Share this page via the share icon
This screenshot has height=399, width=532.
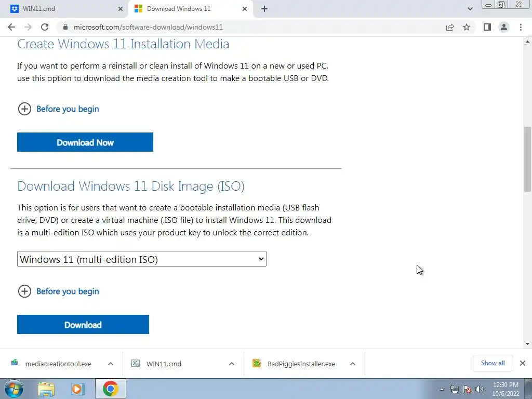tap(450, 27)
